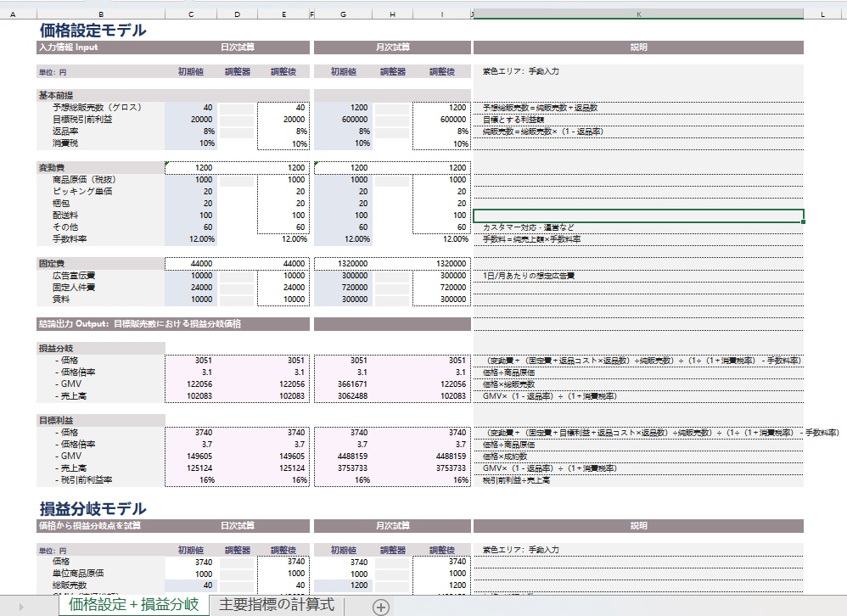Screen dimensions: 847x616
Task: Select column C header
Action: [191, 14]
